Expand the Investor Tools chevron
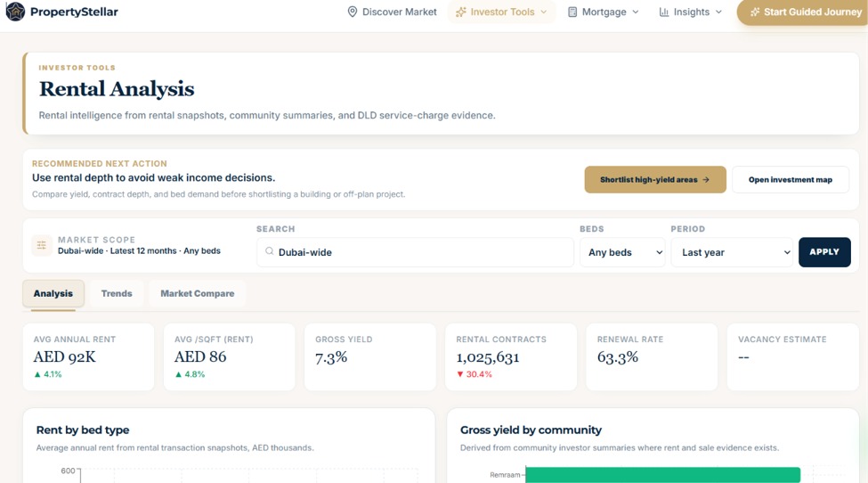Screen dimensions: 868x483 pyautogui.click(x=544, y=12)
